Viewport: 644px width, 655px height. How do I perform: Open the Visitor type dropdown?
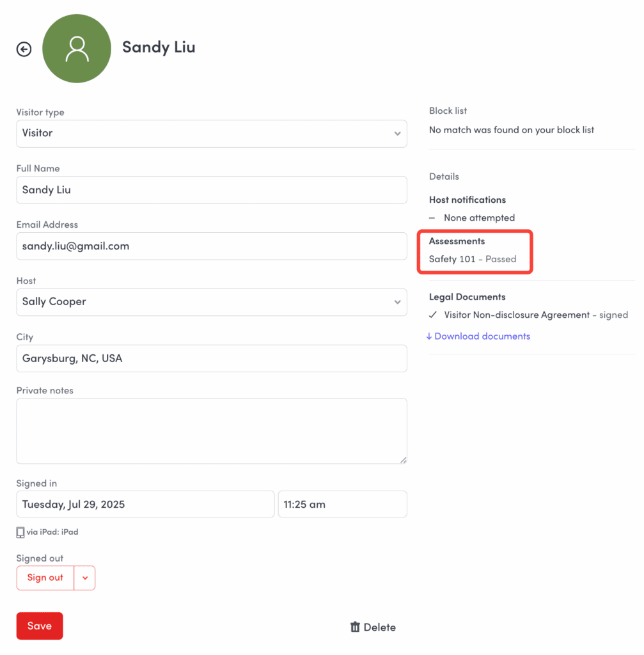pyautogui.click(x=211, y=134)
